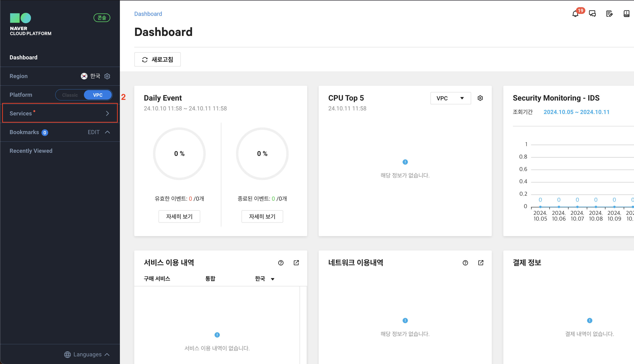Select the VPC platform option
This screenshot has width=634, height=364.
[x=98, y=95]
